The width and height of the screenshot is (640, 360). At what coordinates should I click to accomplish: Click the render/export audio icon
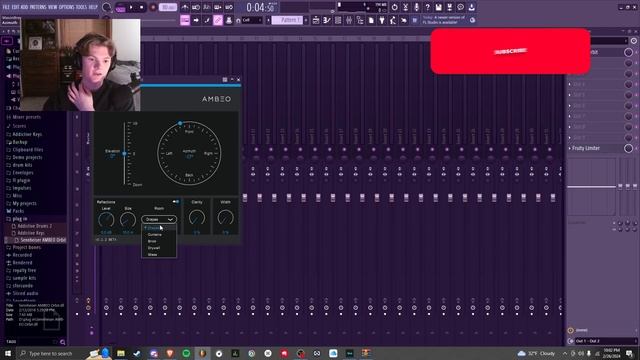click(449, 7)
